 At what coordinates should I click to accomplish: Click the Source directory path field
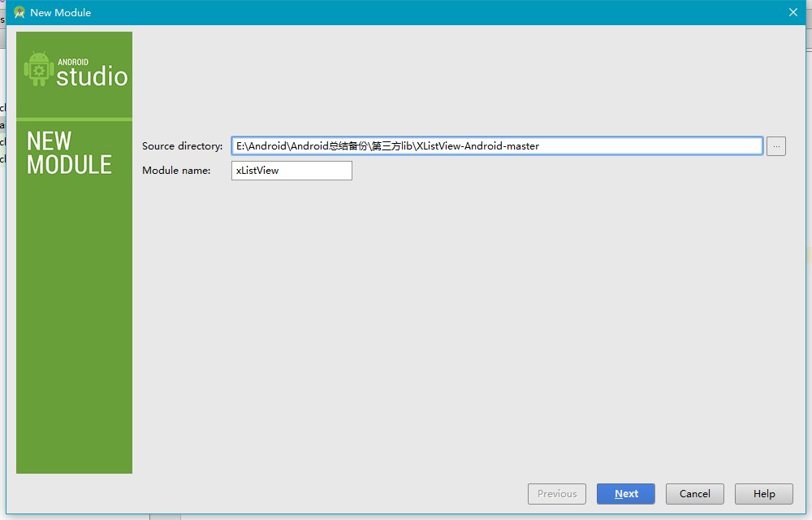[x=497, y=146]
